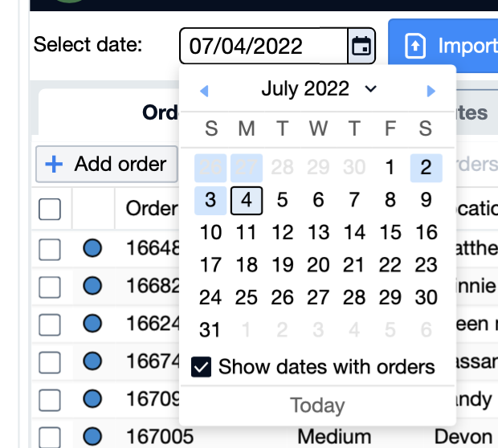498x448 pixels.
Task: Click the Import button upload icon
Action: [414, 46]
